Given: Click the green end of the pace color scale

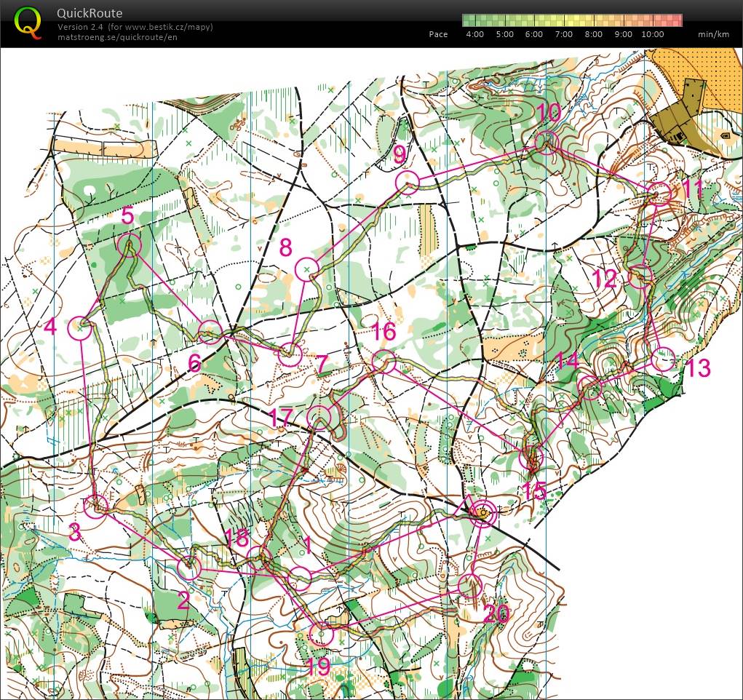Looking at the screenshot, I should 470,20.
